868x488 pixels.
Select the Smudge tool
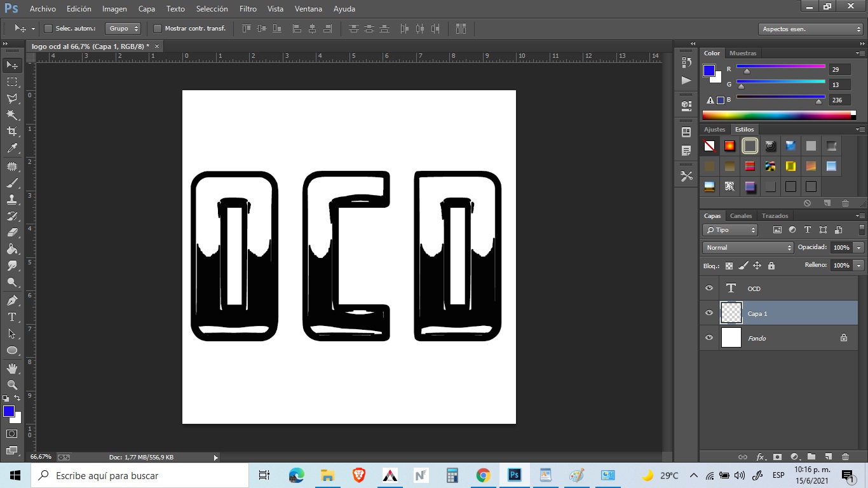(x=12, y=266)
